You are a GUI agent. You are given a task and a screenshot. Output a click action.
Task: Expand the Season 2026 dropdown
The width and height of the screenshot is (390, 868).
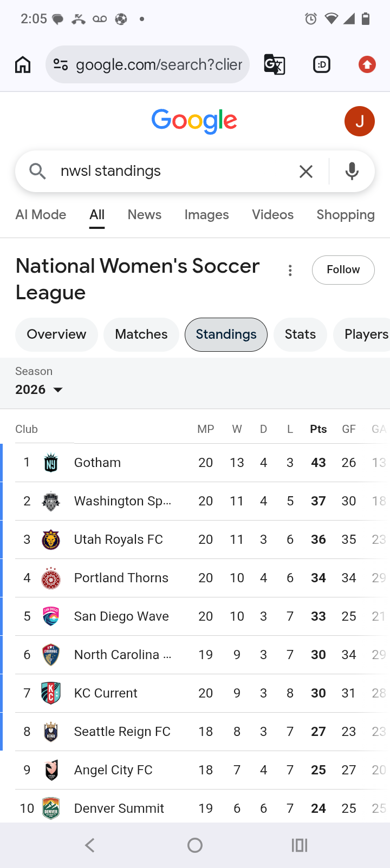[x=39, y=390]
